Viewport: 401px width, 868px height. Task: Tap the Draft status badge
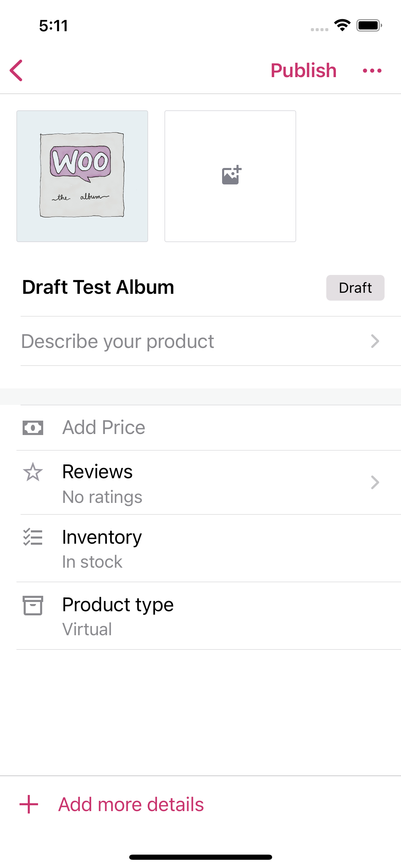click(x=355, y=288)
